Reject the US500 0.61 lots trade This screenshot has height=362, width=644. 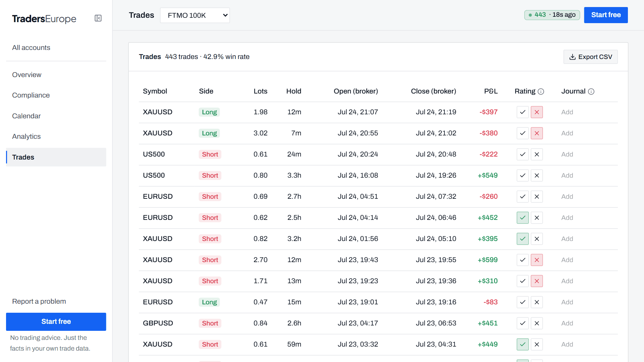point(537,155)
